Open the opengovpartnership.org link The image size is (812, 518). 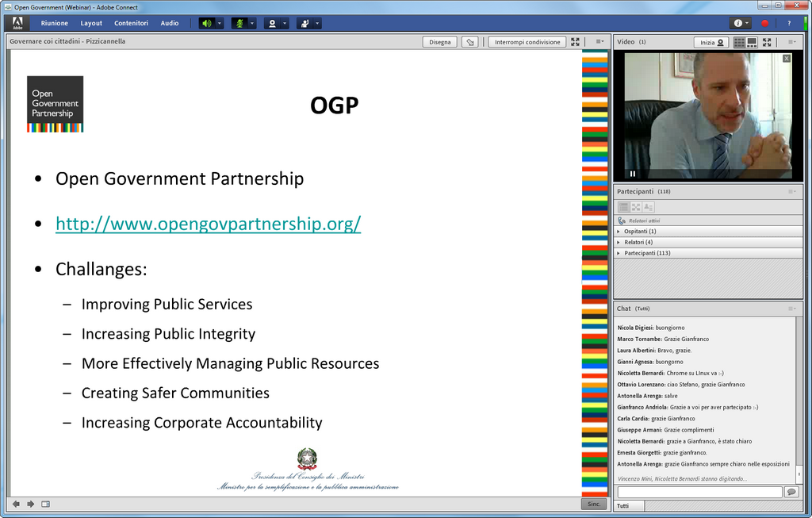click(209, 224)
